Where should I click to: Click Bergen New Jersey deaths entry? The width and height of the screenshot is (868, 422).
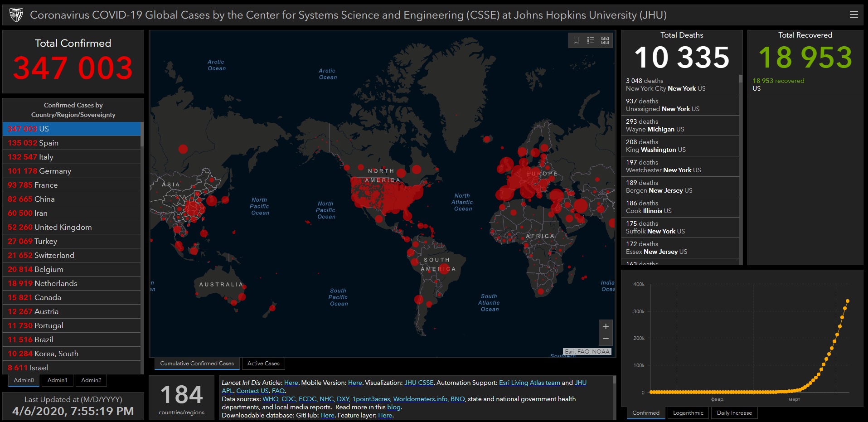[680, 187]
